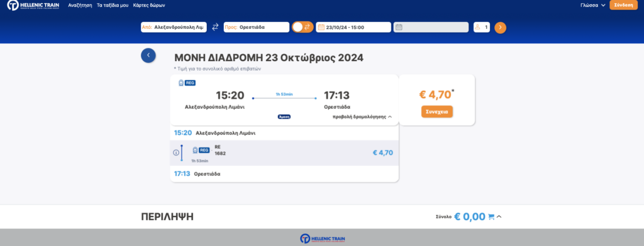644x246 pixels.
Task: Click the date field 23/10/24 - 15:00
Action: (353, 27)
